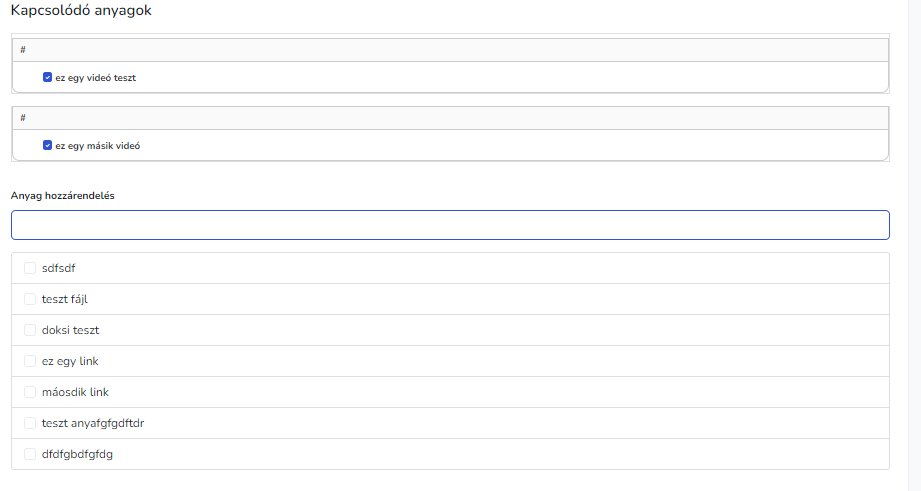
Task: Click the '#' header of the second card
Action: tap(23, 117)
